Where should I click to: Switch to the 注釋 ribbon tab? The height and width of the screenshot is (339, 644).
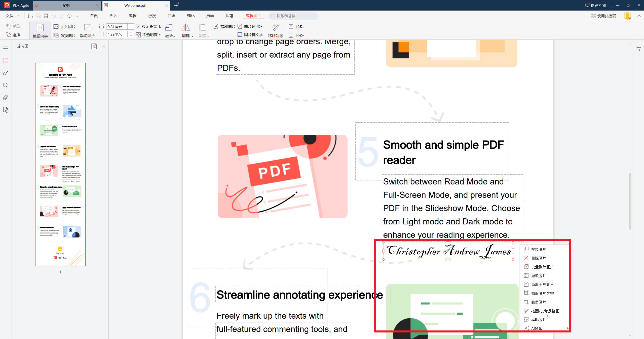[171, 16]
